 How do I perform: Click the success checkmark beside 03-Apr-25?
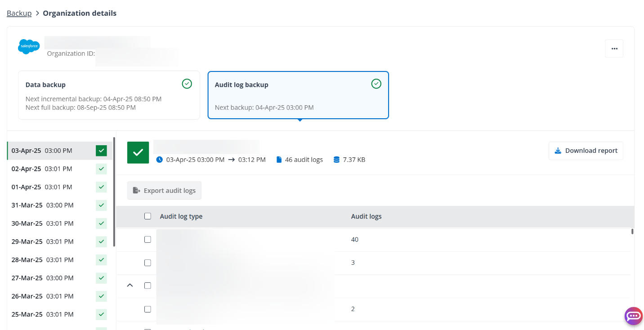click(101, 151)
